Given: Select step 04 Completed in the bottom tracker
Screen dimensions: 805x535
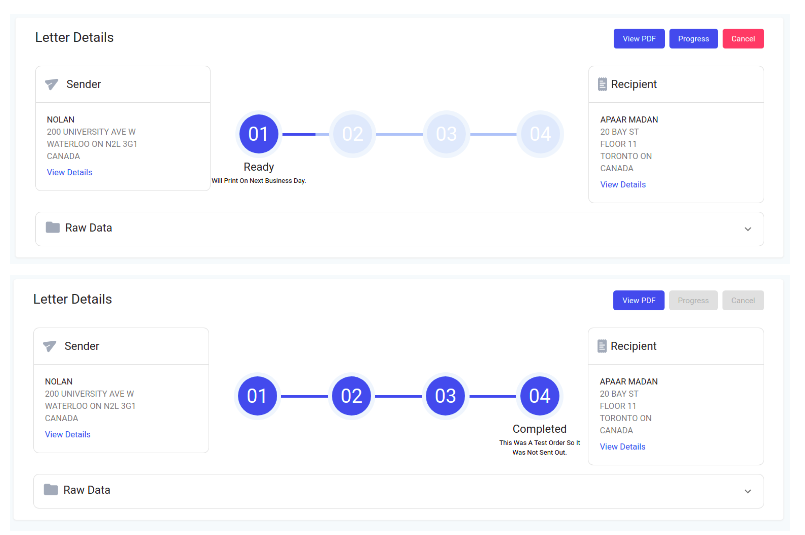Looking at the screenshot, I should 540,396.
